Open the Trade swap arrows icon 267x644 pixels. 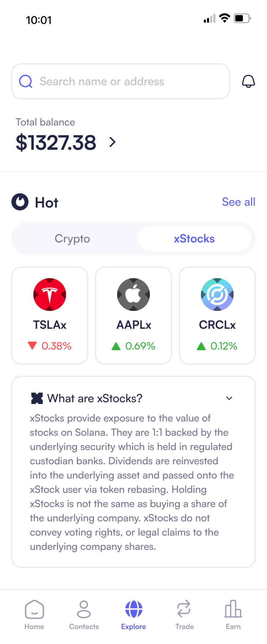(x=184, y=609)
